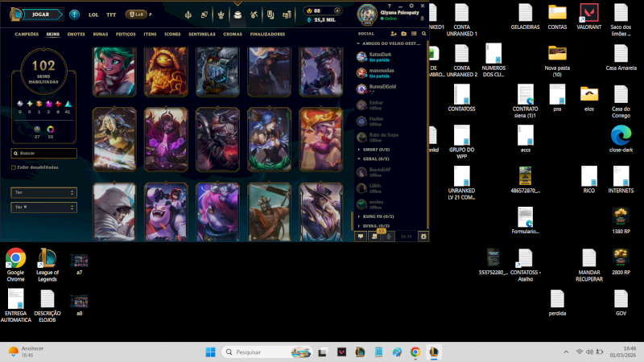
Task: Open Qiyana profile avatar icon
Action: 367,14
